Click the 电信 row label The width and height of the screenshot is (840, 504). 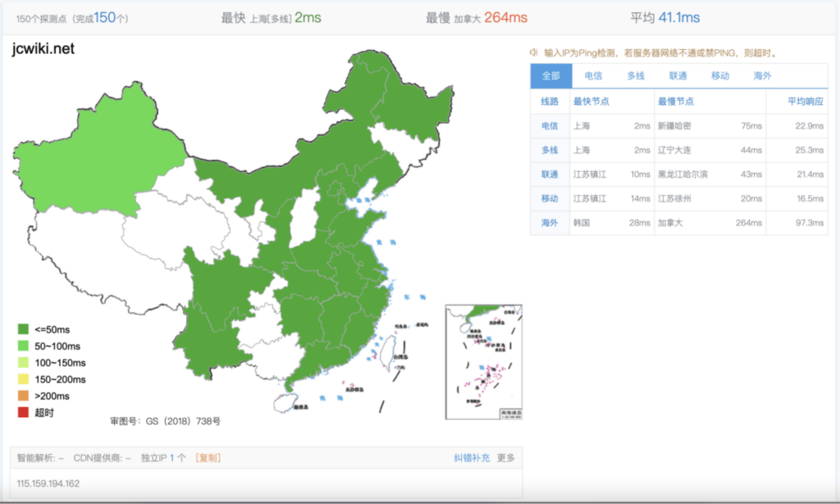(x=550, y=125)
